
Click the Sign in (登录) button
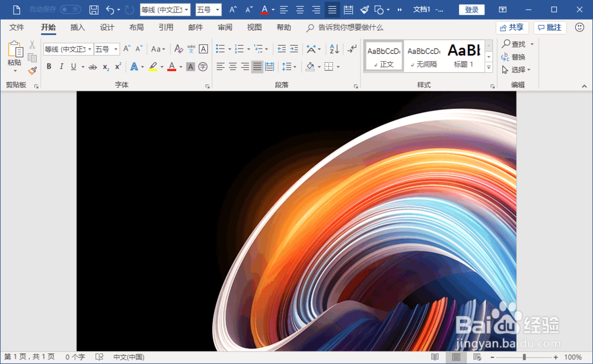click(471, 10)
